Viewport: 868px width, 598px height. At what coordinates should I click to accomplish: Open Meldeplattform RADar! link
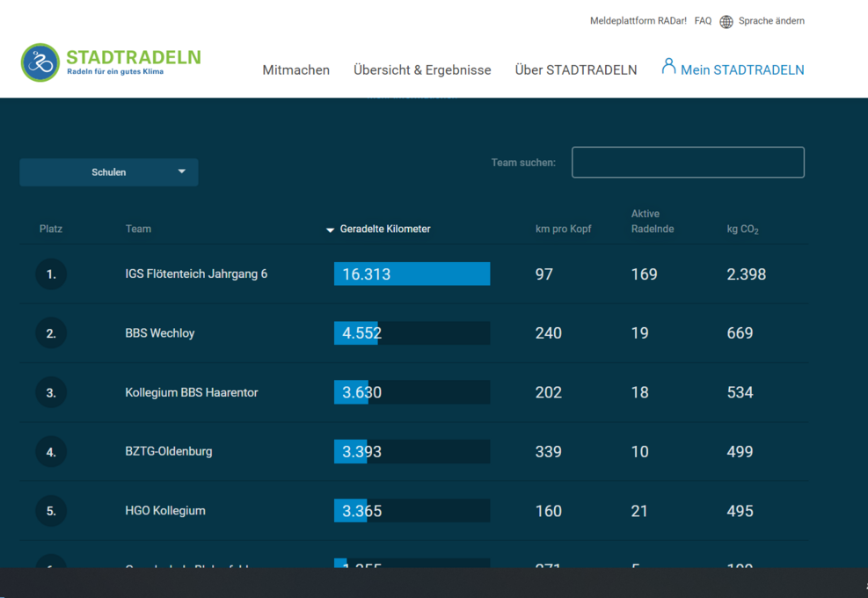click(x=638, y=21)
